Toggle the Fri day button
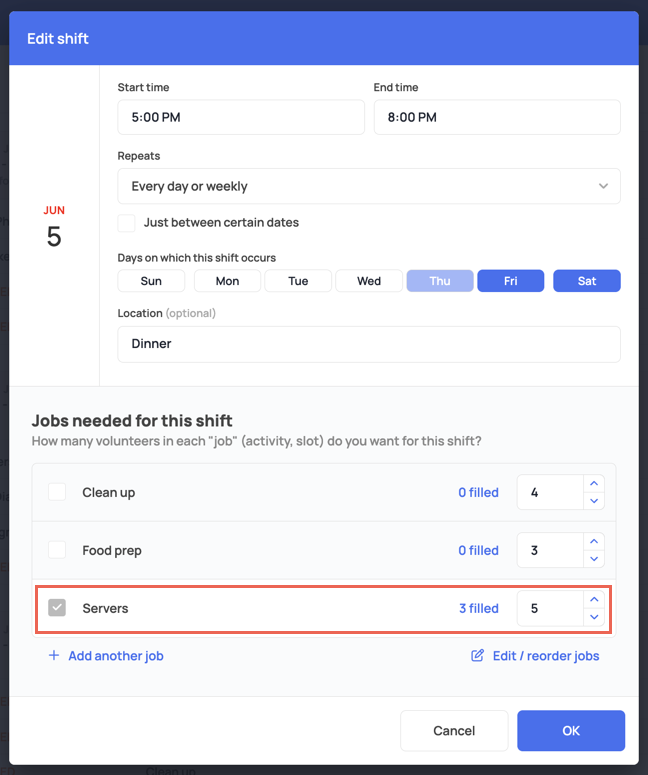Image resolution: width=648 pixels, height=775 pixels. click(x=511, y=281)
